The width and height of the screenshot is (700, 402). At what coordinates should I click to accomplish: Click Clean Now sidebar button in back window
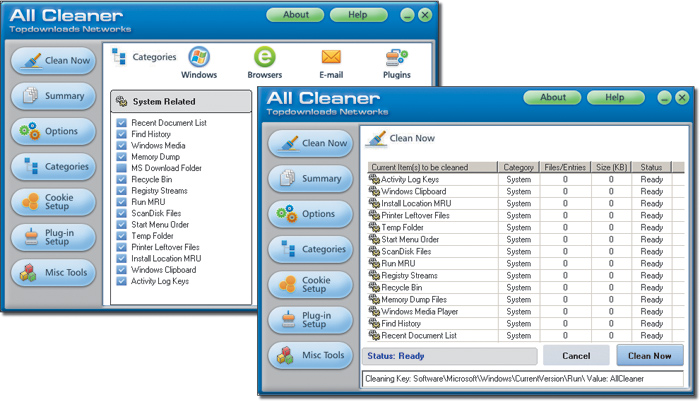tap(54, 61)
